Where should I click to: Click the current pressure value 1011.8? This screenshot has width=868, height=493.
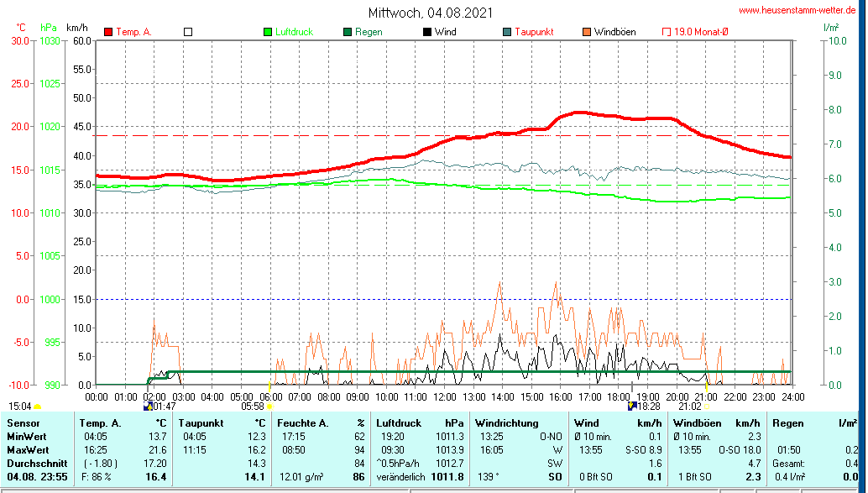pos(447,476)
